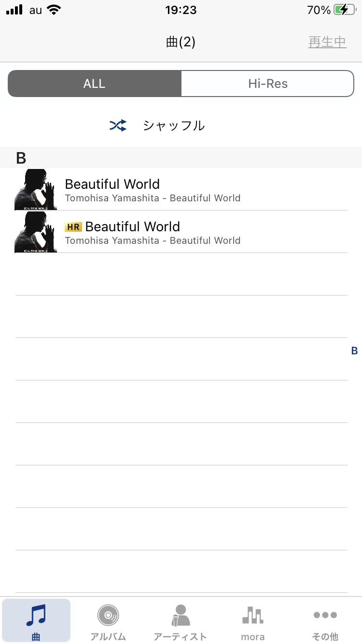
Task: Open the mora store icon tab
Action: (253, 615)
